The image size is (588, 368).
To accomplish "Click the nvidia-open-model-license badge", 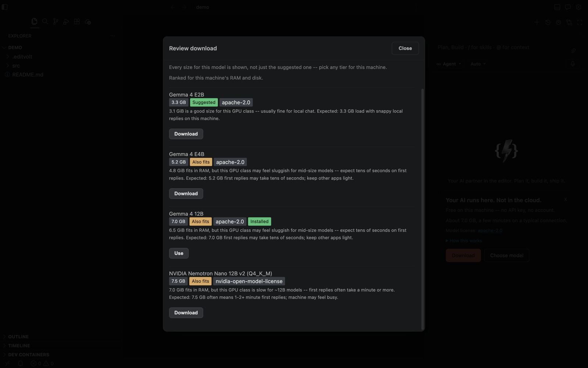I will tap(249, 281).
